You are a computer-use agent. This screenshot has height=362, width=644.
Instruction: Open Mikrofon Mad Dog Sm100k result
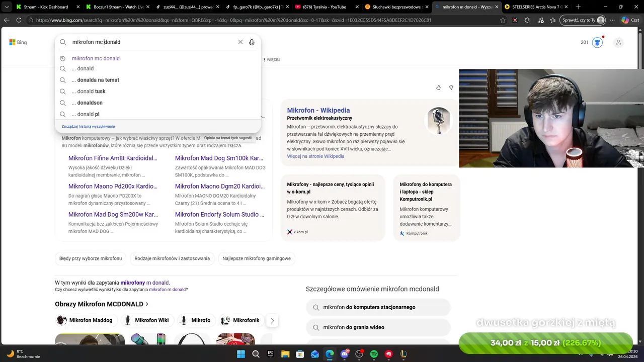[x=219, y=158]
